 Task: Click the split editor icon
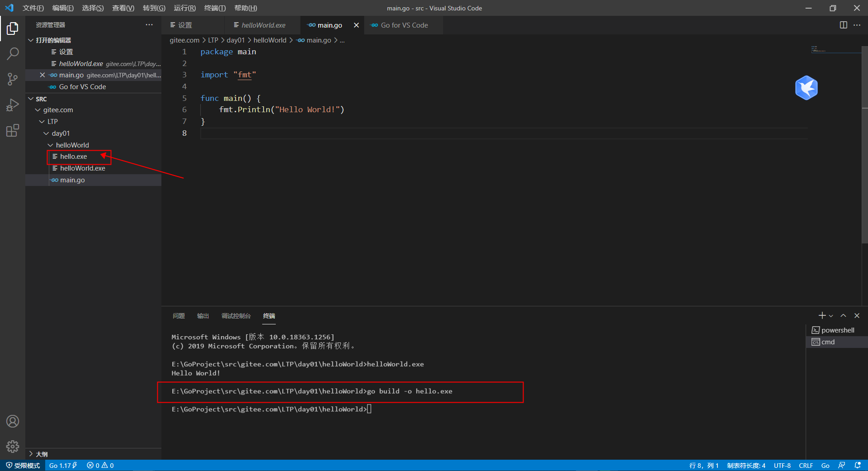(x=843, y=25)
